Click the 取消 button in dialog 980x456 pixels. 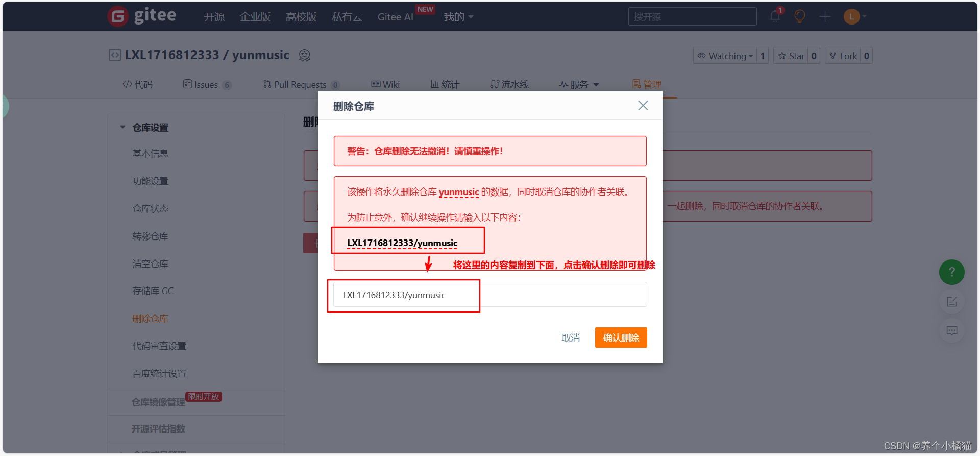tap(571, 338)
